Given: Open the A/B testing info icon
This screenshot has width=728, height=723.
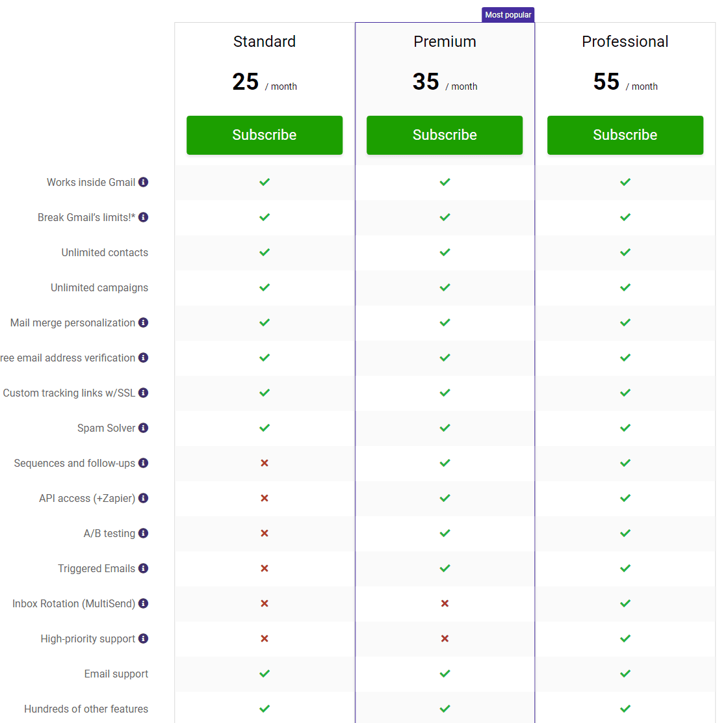Looking at the screenshot, I should (143, 533).
